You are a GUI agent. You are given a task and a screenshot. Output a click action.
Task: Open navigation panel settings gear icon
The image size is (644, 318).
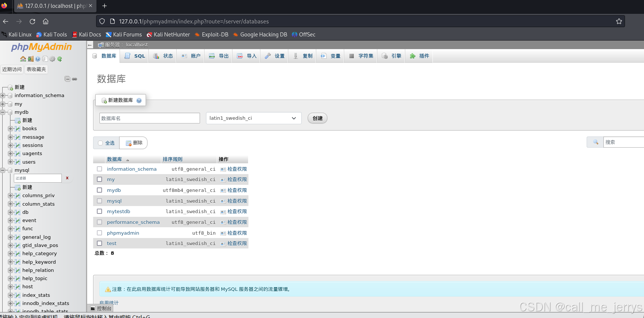click(52, 59)
